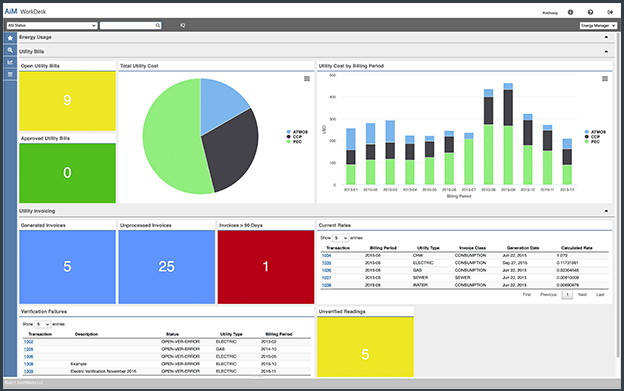
Task: Sort Current Rates by Generation Date column
Action: [523, 248]
